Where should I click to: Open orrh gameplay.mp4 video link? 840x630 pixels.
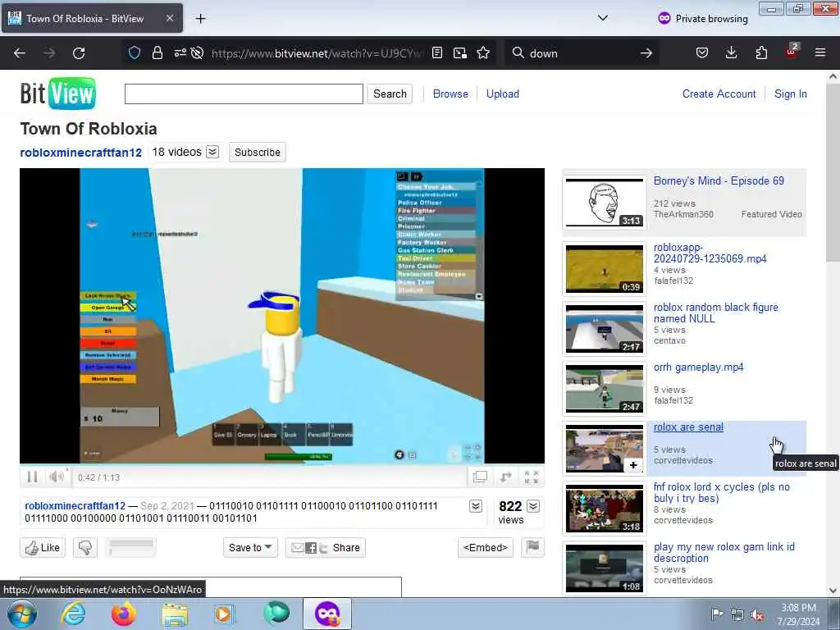698,367
